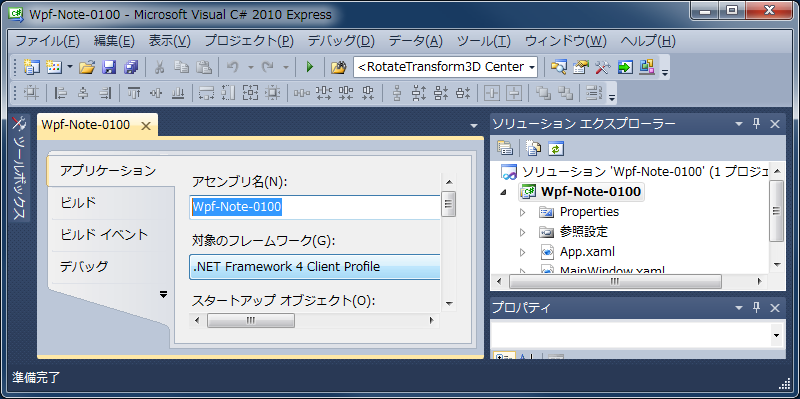800x399 pixels.
Task: Click Show All Files in Solution Explorer
Action: (x=534, y=148)
